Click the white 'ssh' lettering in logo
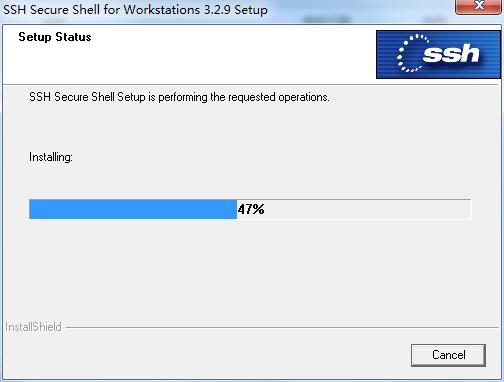 click(x=451, y=54)
